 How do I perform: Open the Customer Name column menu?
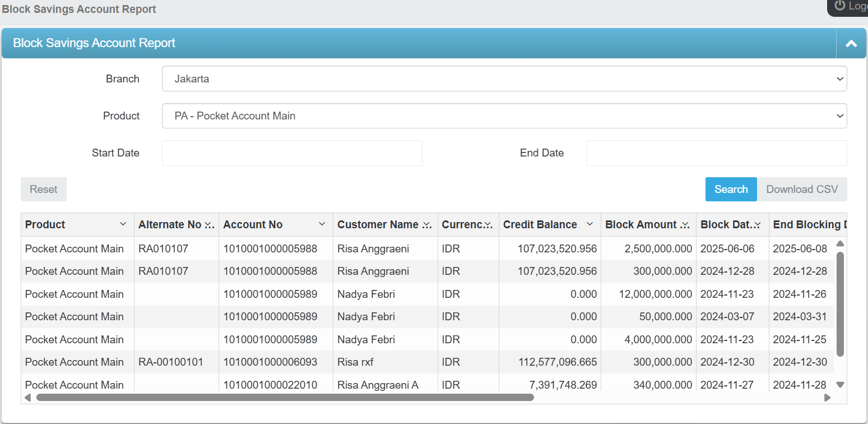click(427, 225)
